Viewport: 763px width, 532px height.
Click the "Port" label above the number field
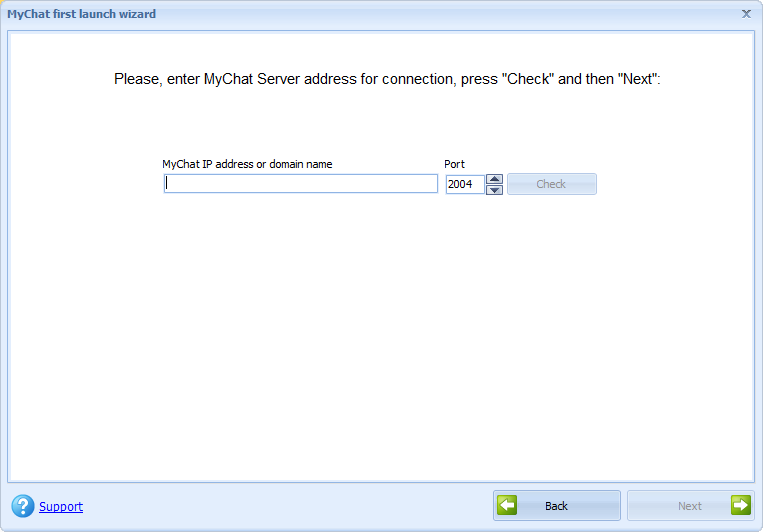point(454,164)
